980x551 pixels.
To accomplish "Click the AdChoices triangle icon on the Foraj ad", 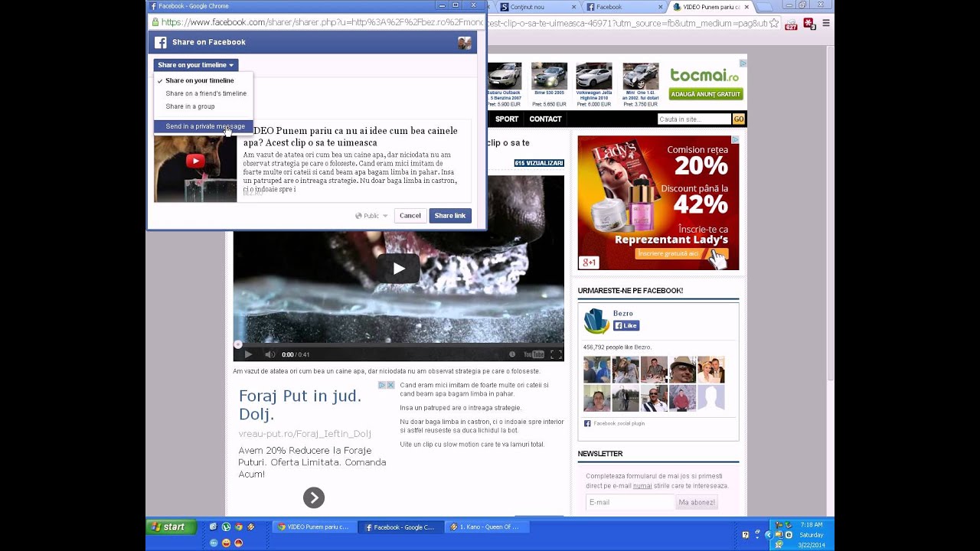I will click(382, 385).
